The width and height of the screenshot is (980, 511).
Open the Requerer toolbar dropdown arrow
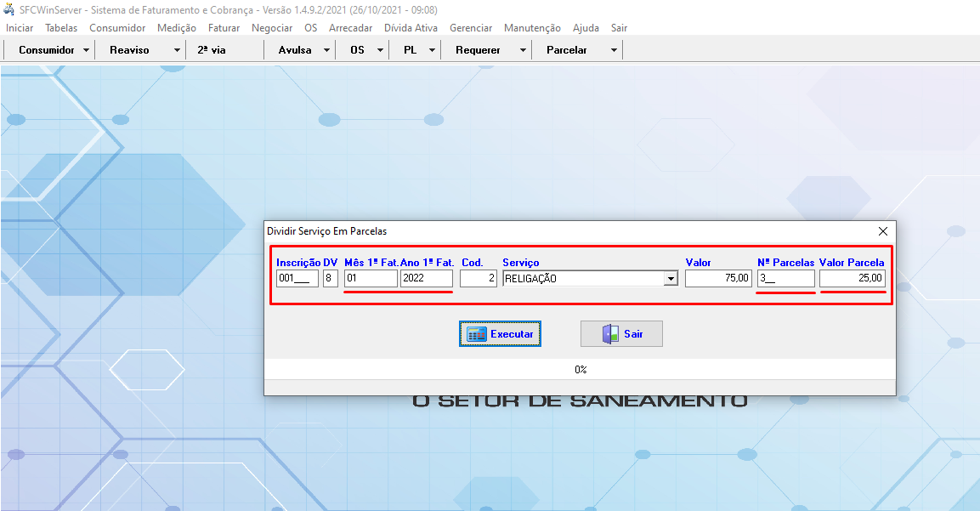[523, 50]
